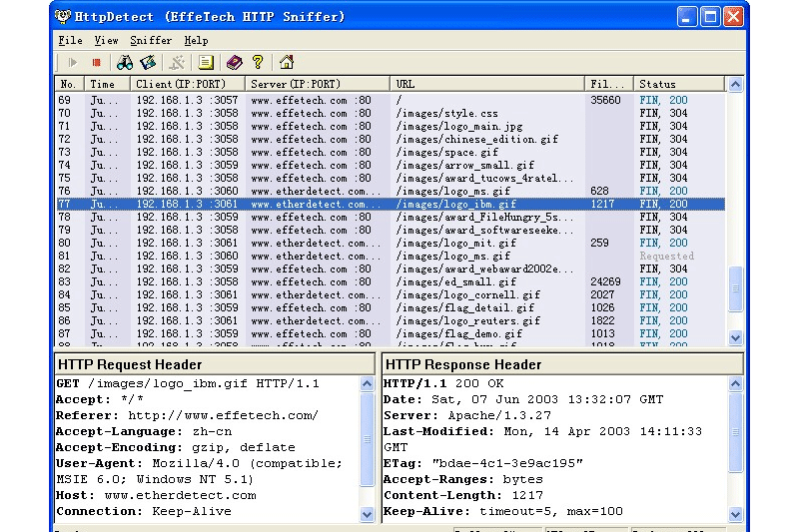Click the red Stop sniffing icon
Viewport: 799px width, 532px height.
(97, 63)
